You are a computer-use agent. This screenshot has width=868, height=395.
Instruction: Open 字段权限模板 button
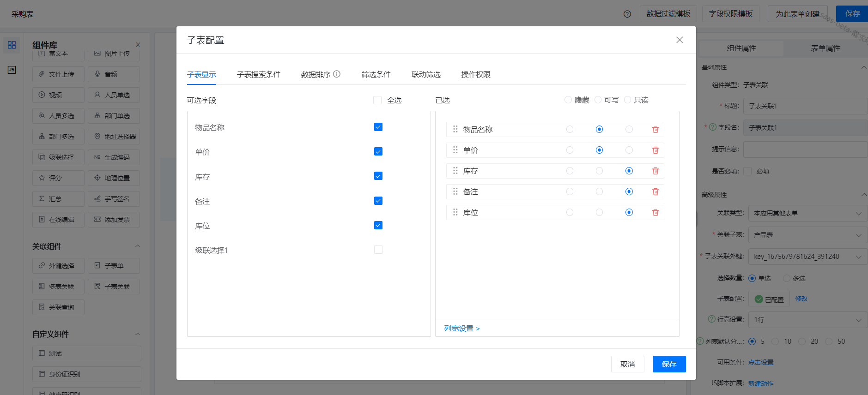pyautogui.click(x=731, y=14)
